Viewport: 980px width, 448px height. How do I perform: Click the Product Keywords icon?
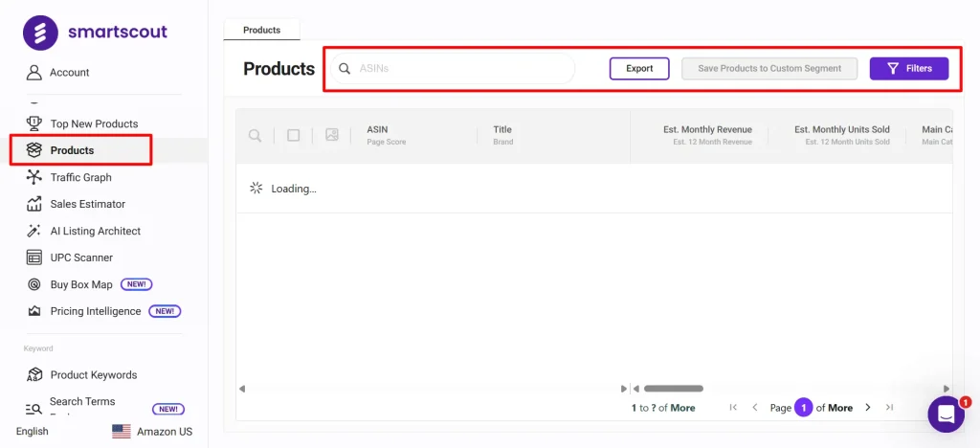point(33,375)
